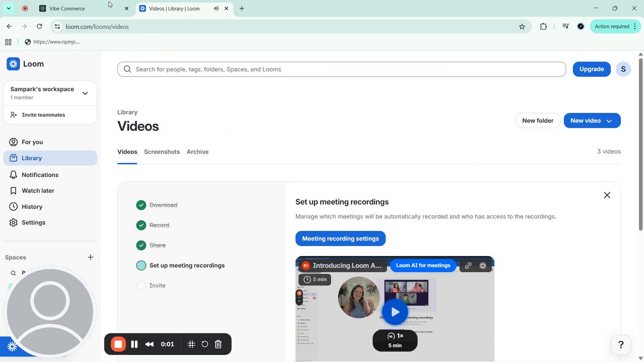Select the Invite checklist step
This screenshot has width=644, height=362.
pos(151,286)
